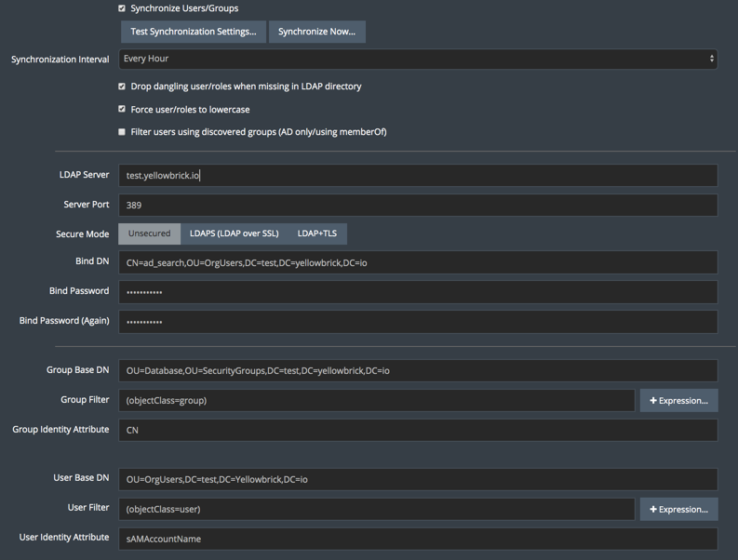Add Expression for the Group Filter

(678, 401)
